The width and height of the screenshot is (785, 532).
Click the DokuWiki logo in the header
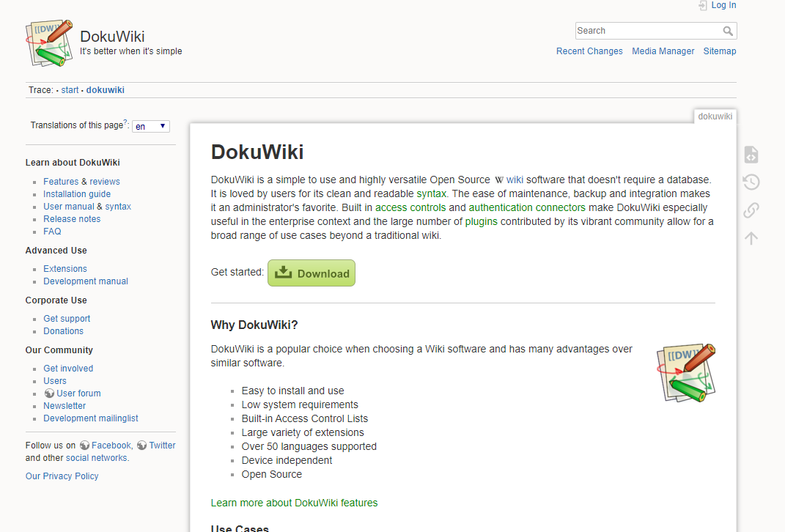(49, 43)
